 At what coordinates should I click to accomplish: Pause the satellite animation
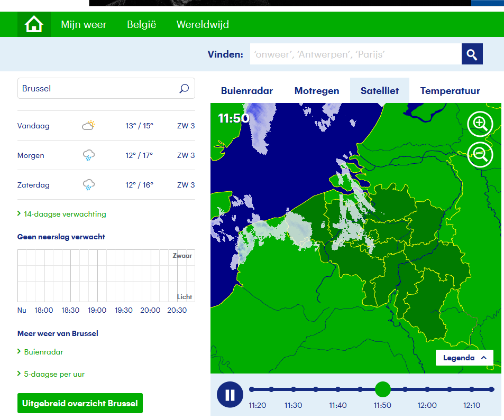pos(230,395)
